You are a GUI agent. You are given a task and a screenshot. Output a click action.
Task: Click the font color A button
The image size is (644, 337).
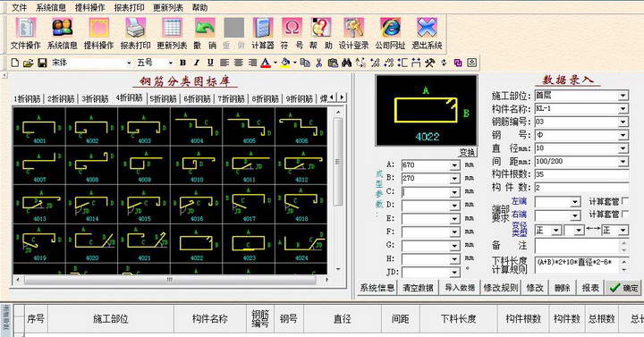pos(266,63)
